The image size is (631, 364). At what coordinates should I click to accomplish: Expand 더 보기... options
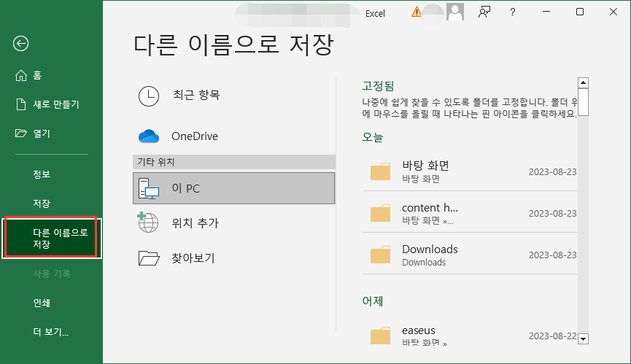(x=51, y=332)
